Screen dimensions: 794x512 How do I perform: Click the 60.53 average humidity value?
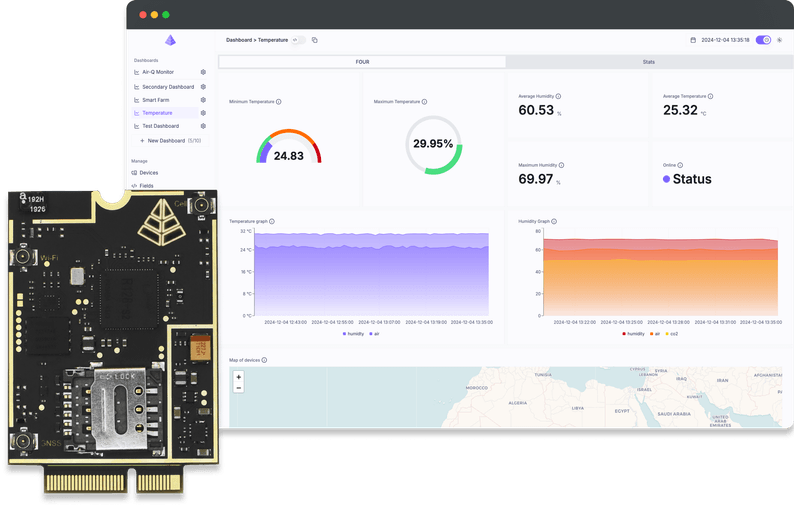536,110
